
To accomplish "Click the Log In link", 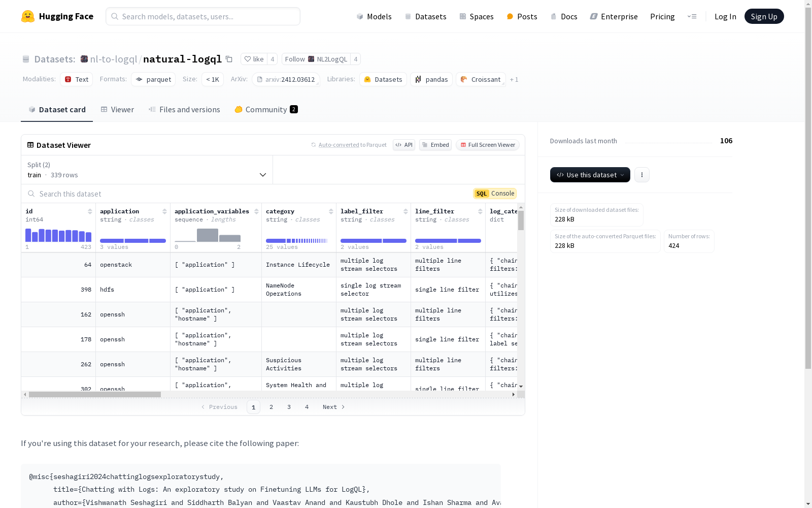I will (725, 16).
